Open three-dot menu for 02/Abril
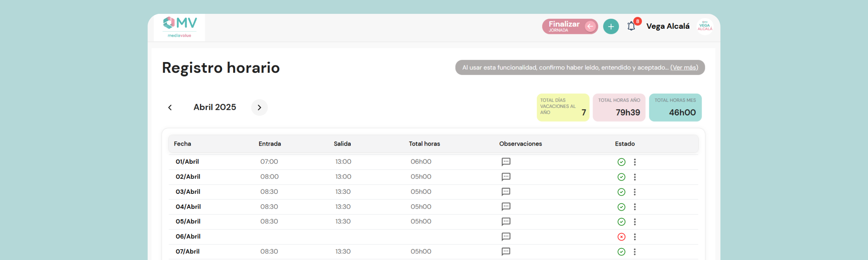868x260 pixels. 635,177
